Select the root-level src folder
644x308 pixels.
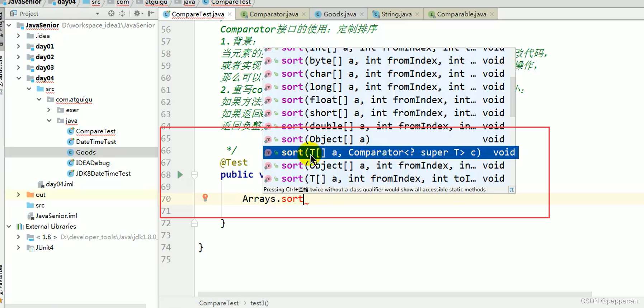coord(40,205)
